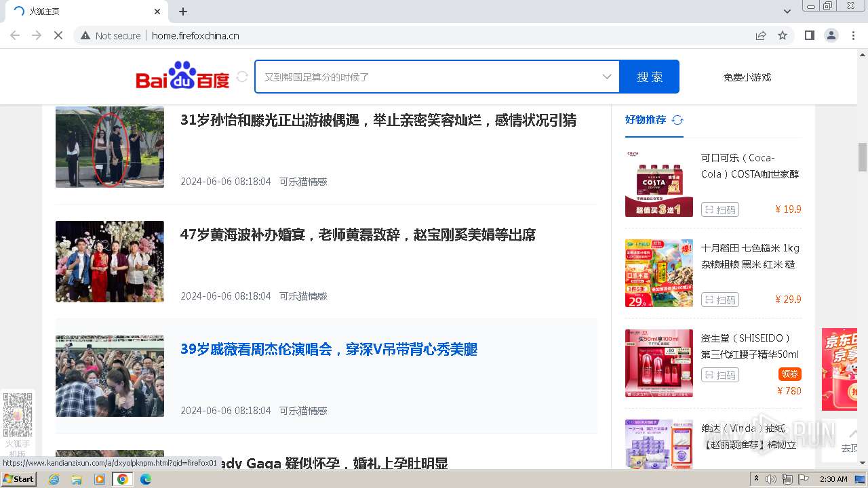868x488 pixels.
Task: Select the 好物推荐 tab
Action: [x=646, y=120]
